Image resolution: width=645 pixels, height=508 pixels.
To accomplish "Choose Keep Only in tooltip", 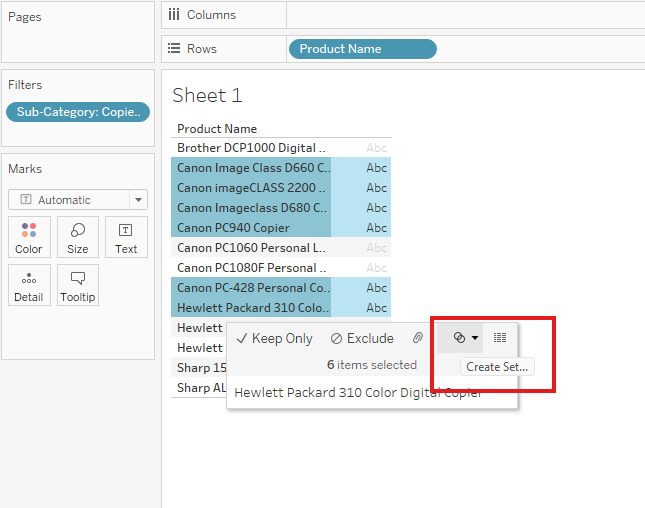I will click(x=274, y=338).
